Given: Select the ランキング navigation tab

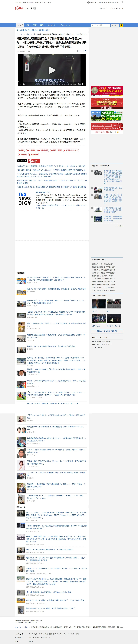Looking at the screenshot, I should coord(51,25).
